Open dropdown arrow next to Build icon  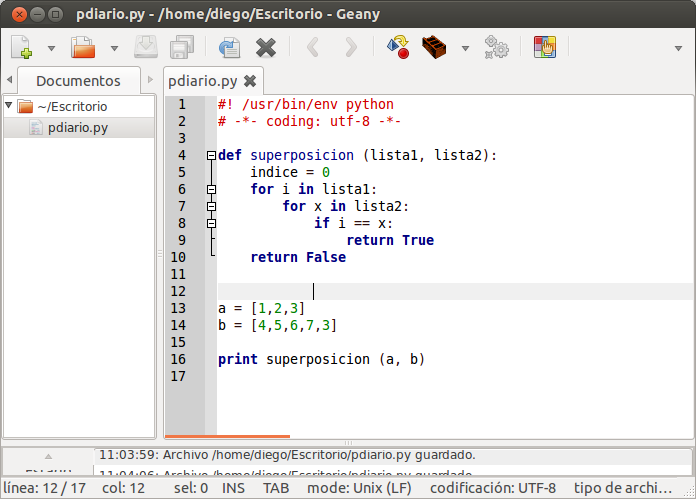click(464, 48)
